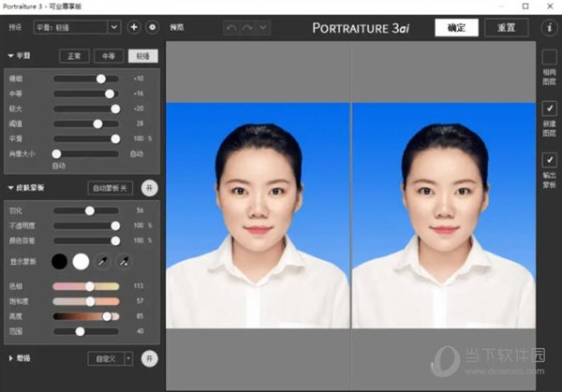Uncheck the output mask (输出蒙版) checkbox

(549, 160)
